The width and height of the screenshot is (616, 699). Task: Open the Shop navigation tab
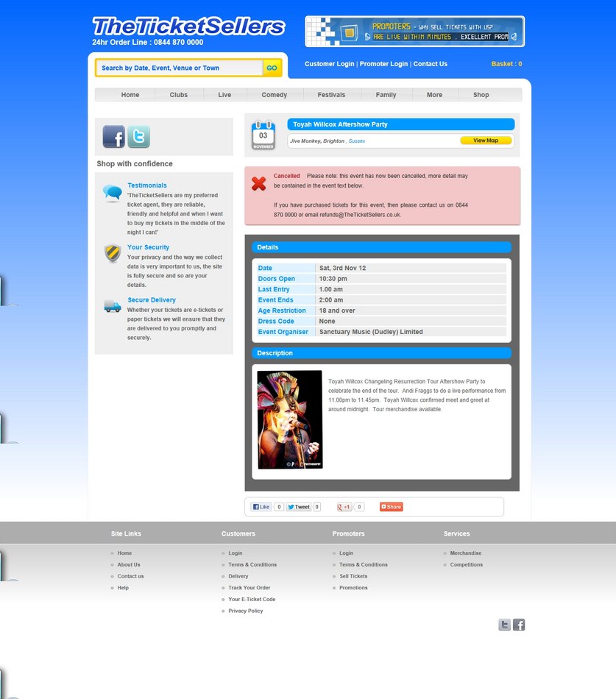[x=481, y=95]
